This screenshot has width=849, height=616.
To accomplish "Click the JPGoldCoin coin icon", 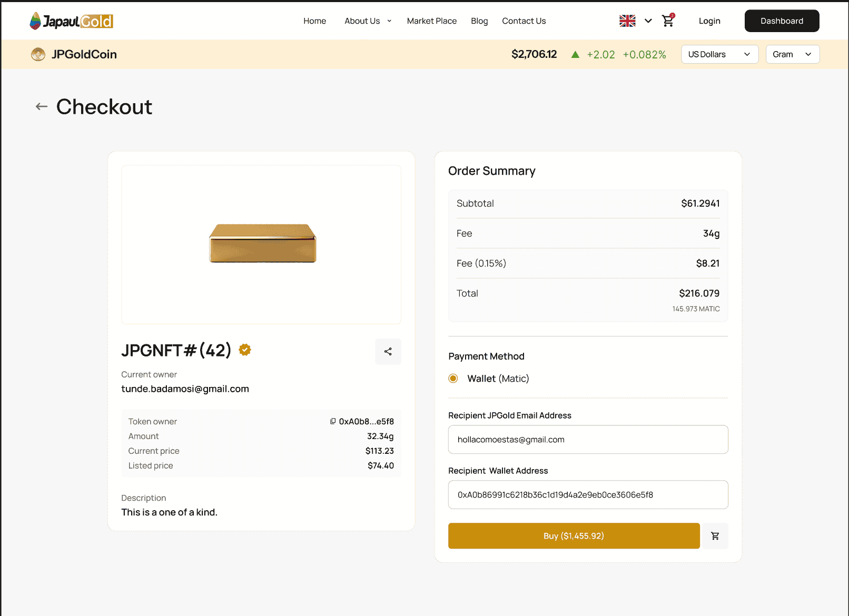I will point(38,54).
